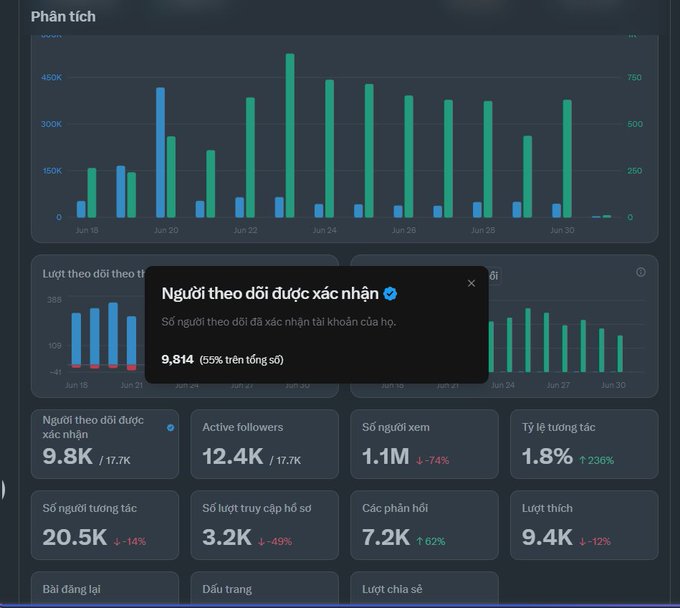Click verified badge icon in followers card
Viewport: 680px width, 608px height.
pos(170,428)
